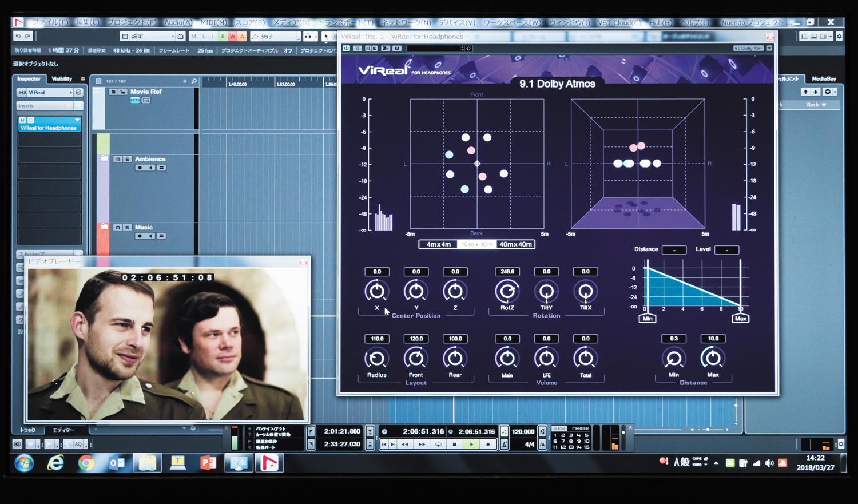Click the Redo arrow in the toolbar
Image resolution: width=858 pixels, height=504 pixels.
click(27, 36)
